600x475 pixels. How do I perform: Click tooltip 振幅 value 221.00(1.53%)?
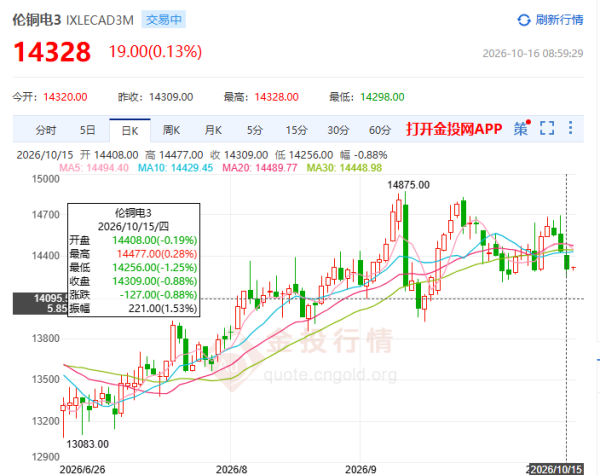163,309
